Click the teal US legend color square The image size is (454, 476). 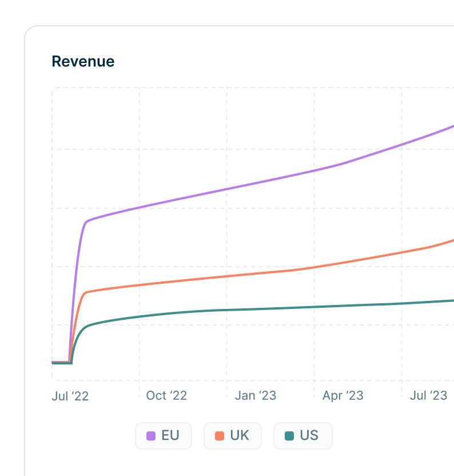(289, 436)
